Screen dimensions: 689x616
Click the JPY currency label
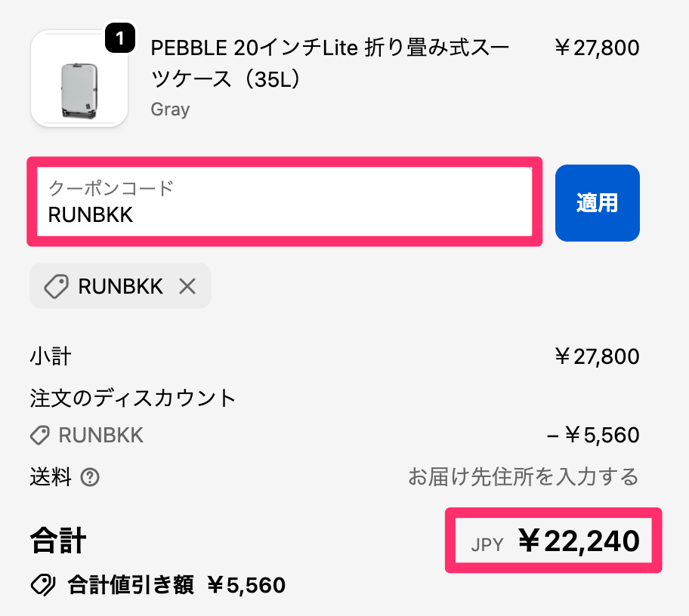point(487,542)
